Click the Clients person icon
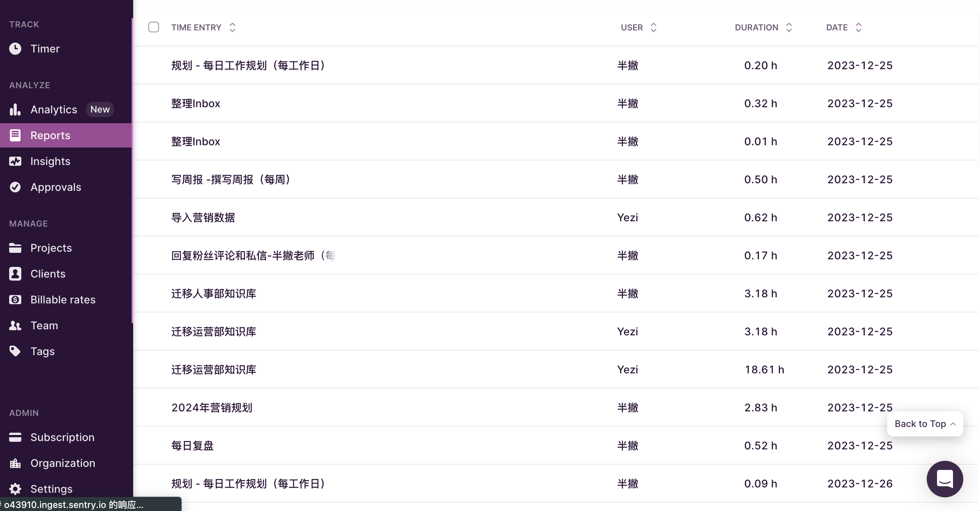 pyautogui.click(x=15, y=274)
